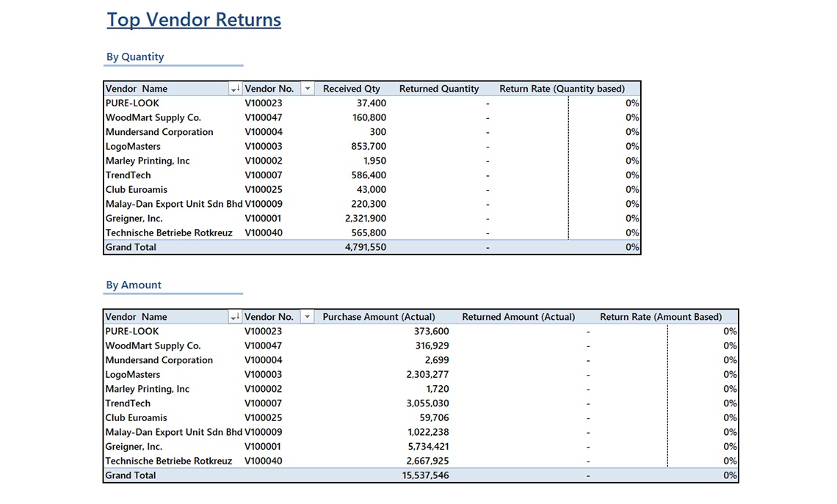
Task: Select purchase amount cell 3,055,030
Action: pyautogui.click(x=427, y=403)
